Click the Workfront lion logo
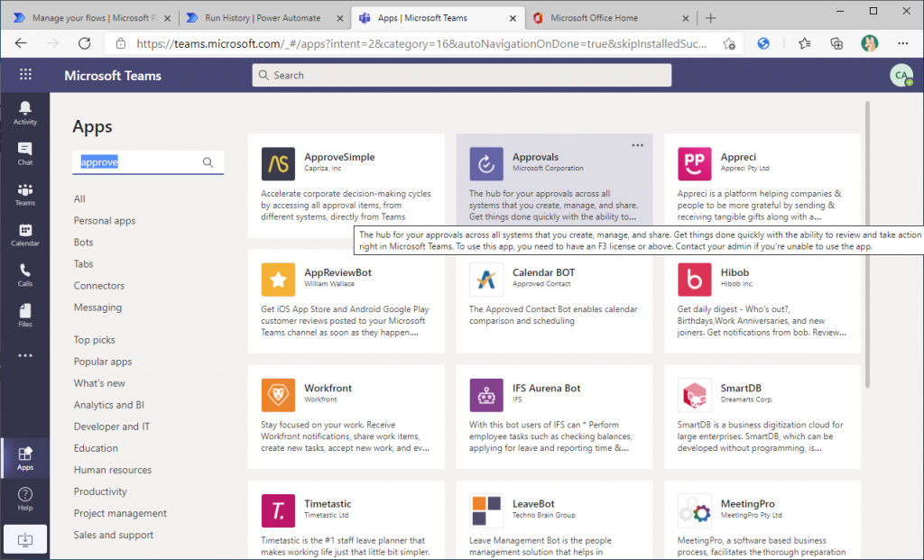The height and width of the screenshot is (560, 924). [278, 395]
